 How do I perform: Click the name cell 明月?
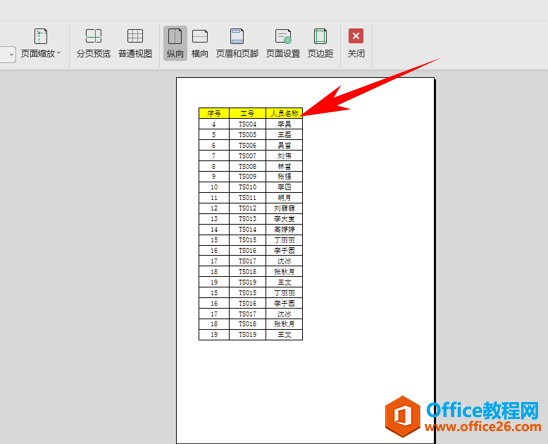pyautogui.click(x=284, y=198)
